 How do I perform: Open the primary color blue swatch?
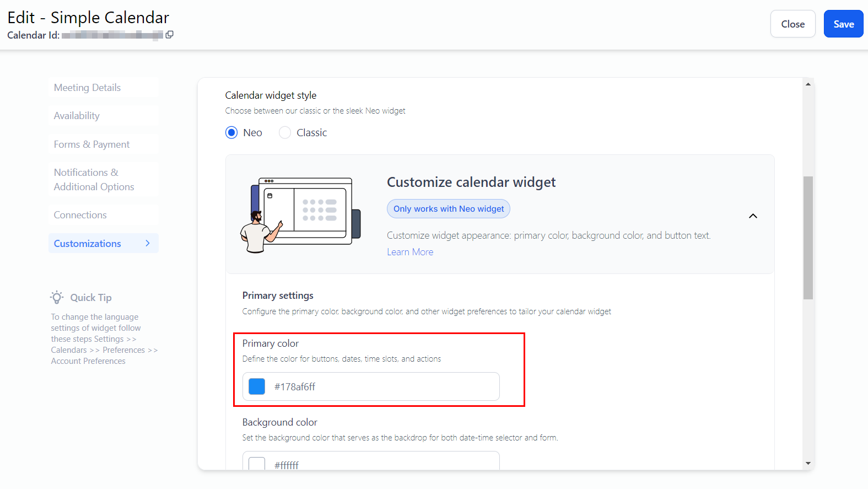click(x=257, y=386)
